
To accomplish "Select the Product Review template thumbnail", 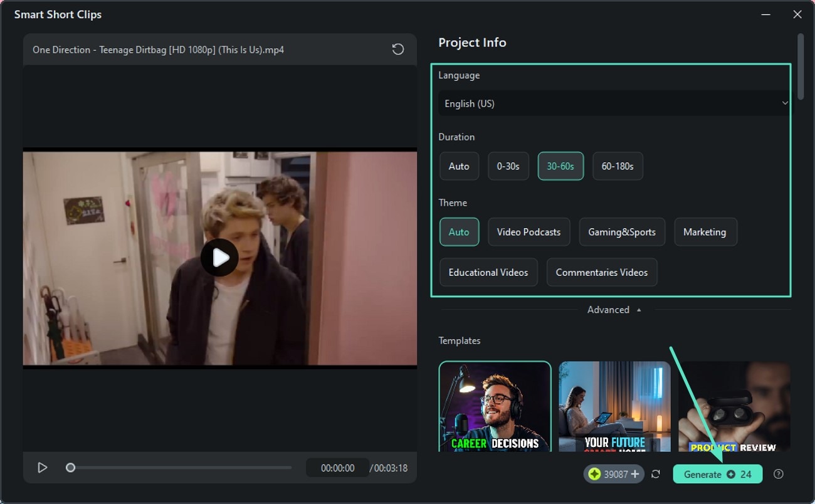I will 734,406.
